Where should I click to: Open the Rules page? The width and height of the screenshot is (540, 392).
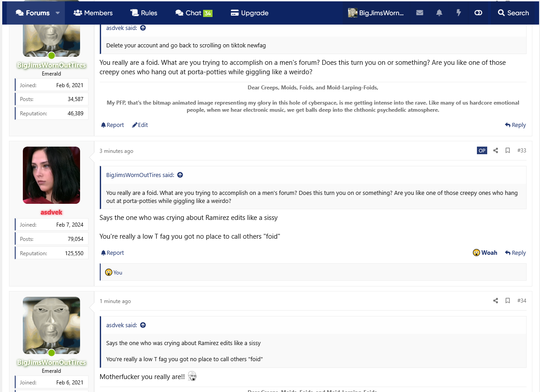pos(144,13)
